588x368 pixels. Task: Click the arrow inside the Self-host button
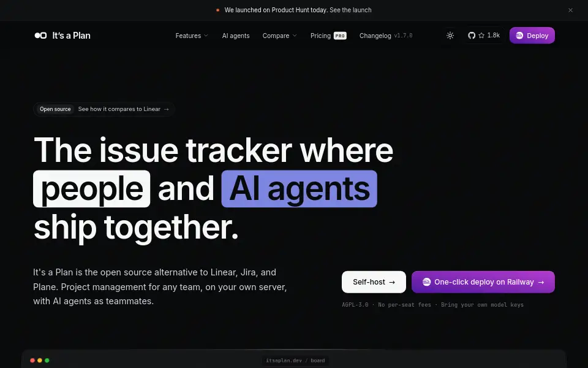point(392,282)
